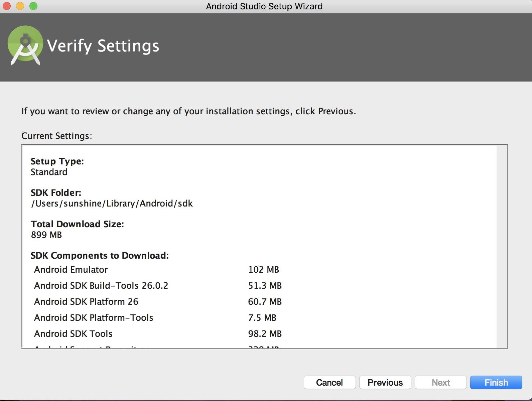The image size is (532, 401).
Task: Click the Verify Settings heading
Action: [x=103, y=46]
